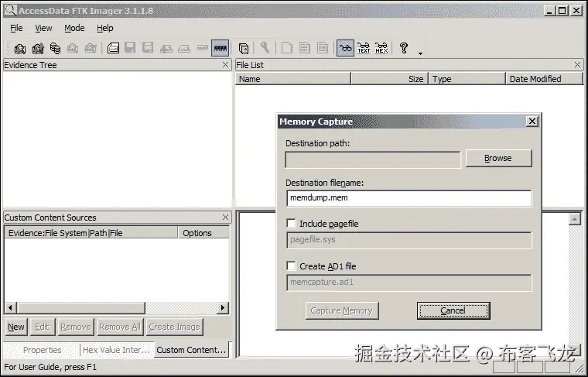Viewport: 588px width, 377px height.
Task: Click Cancel in Memory Capture dialog
Action: 453,310
